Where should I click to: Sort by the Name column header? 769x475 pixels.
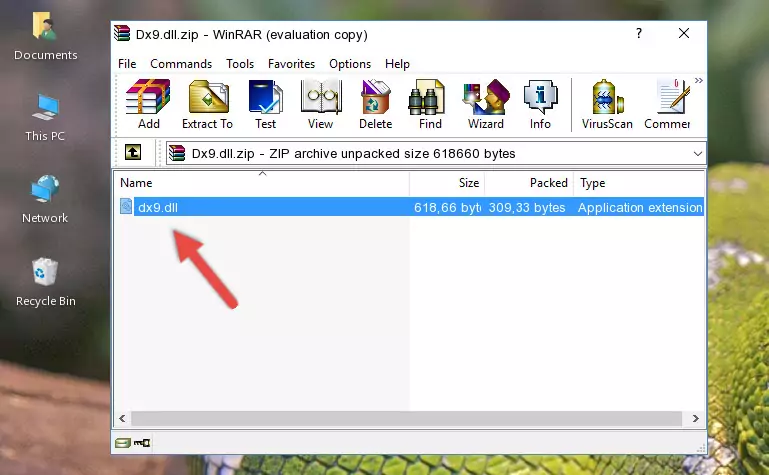coord(262,183)
